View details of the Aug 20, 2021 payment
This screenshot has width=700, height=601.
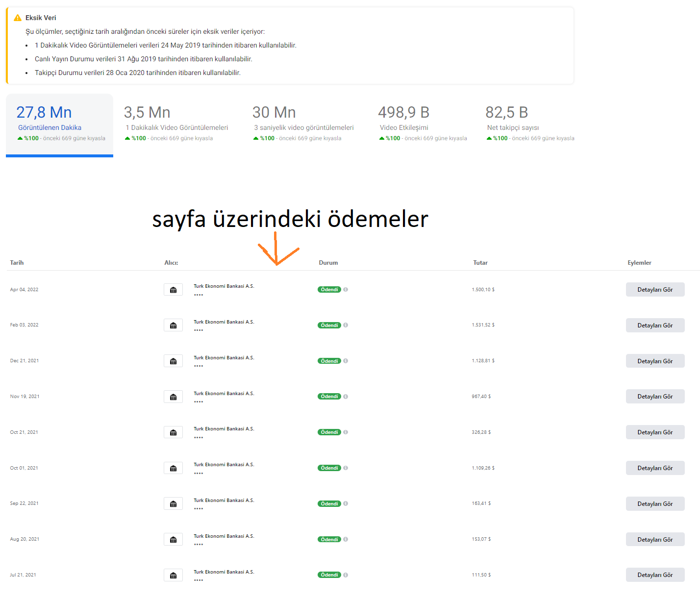pyautogui.click(x=655, y=540)
